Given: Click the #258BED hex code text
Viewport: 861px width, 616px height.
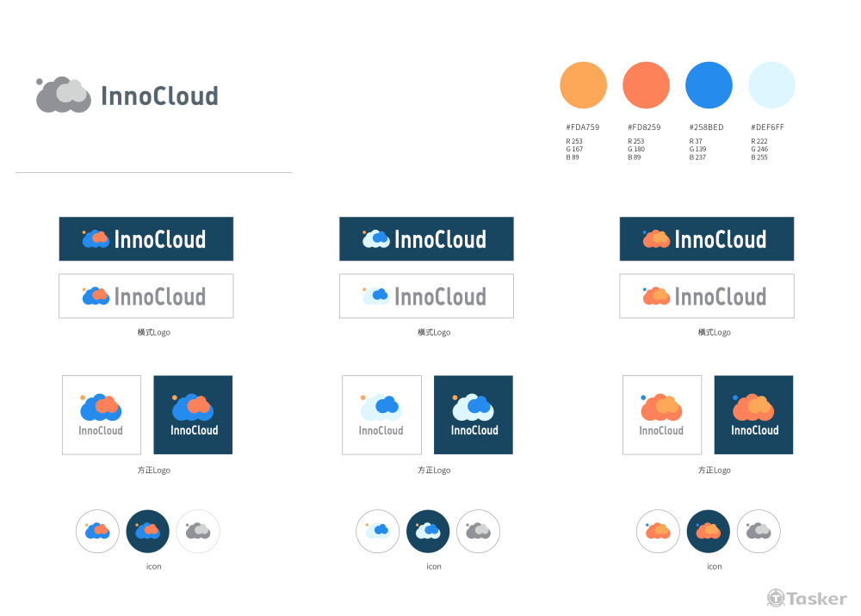Looking at the screenshot, I should point(706,127).
